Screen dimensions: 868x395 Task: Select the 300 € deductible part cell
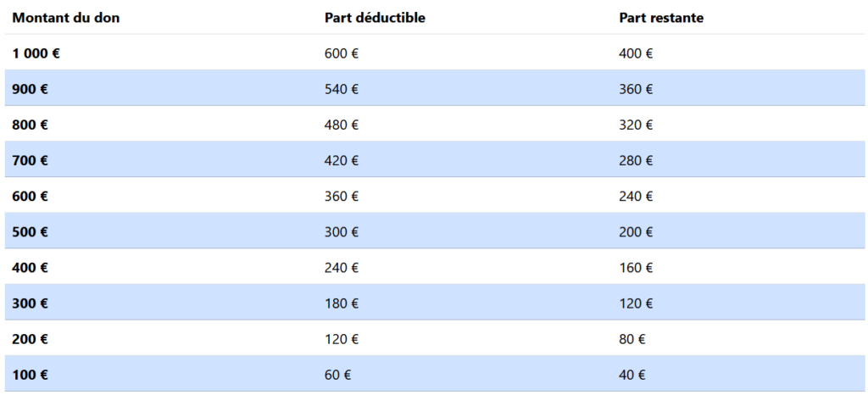point(342,231)
